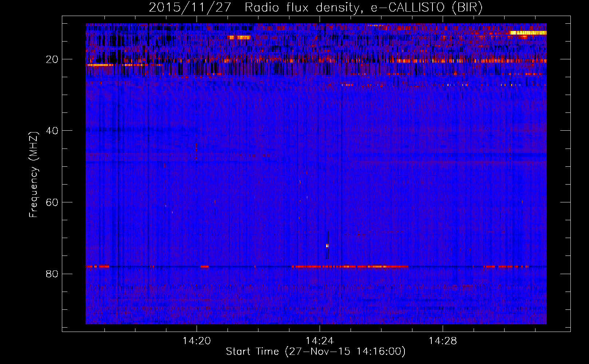This screenshot has height=364, width=589.
Task: Click the red segments near 78 MHz after 14:29
Action: [506, 267]
